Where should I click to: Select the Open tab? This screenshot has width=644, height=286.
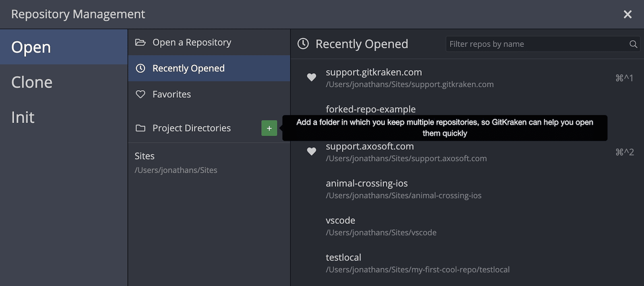31,47
